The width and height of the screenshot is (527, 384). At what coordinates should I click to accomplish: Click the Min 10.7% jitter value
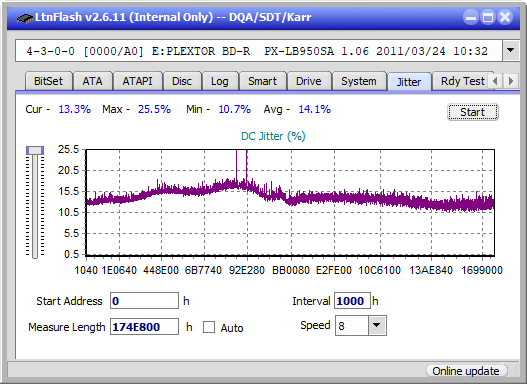[x=235, y=109]
